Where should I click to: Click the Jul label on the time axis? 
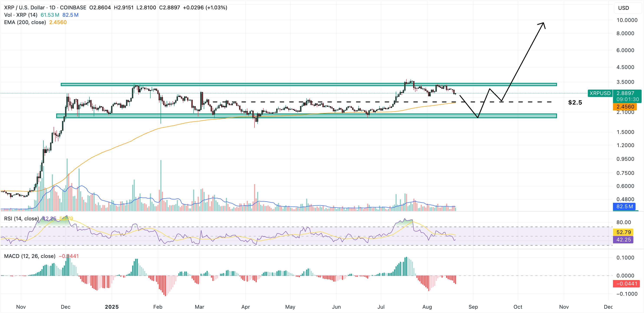pos(381,307)
